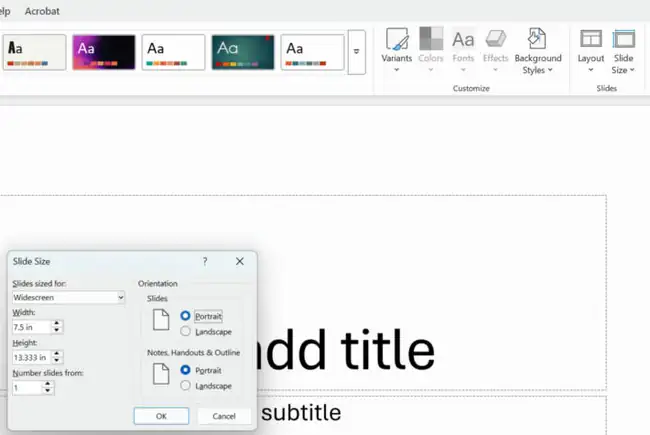Increase Number slides from value
The image size is (650, 435).
coord(48,384)
